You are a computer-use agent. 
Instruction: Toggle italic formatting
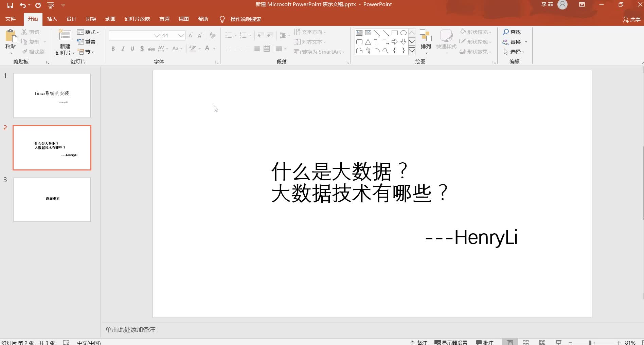(x=123, y=49)
